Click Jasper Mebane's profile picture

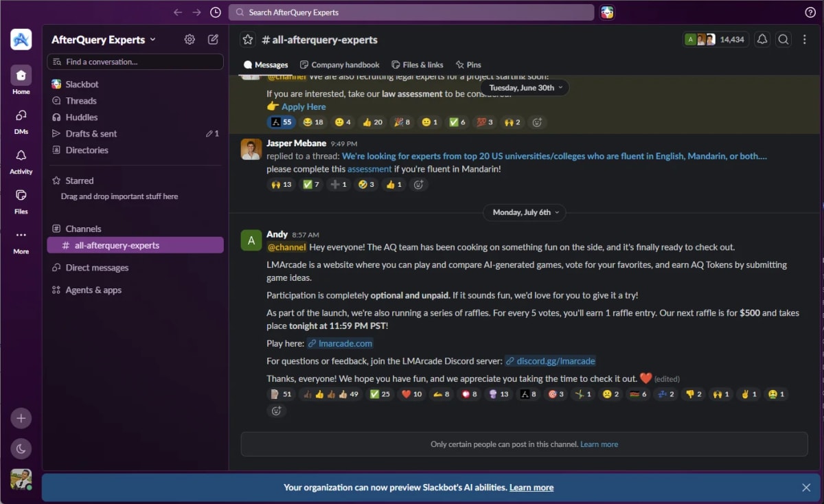pos(251,149)
